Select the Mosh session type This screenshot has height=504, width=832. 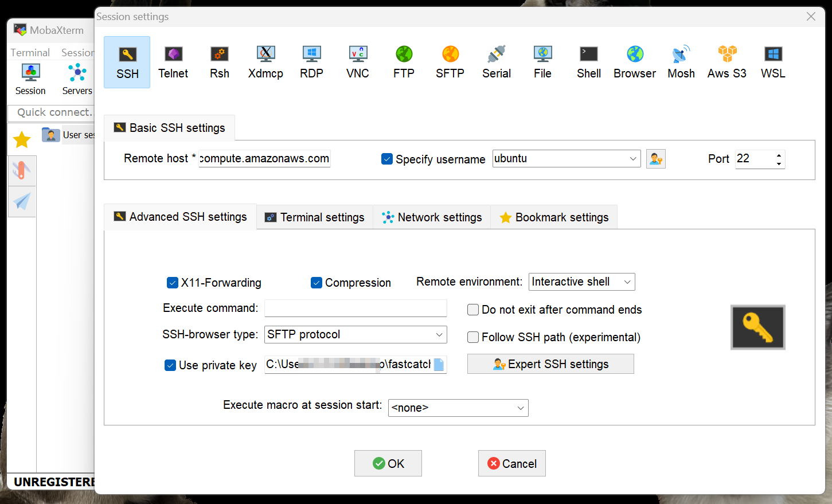pos(681,62)
